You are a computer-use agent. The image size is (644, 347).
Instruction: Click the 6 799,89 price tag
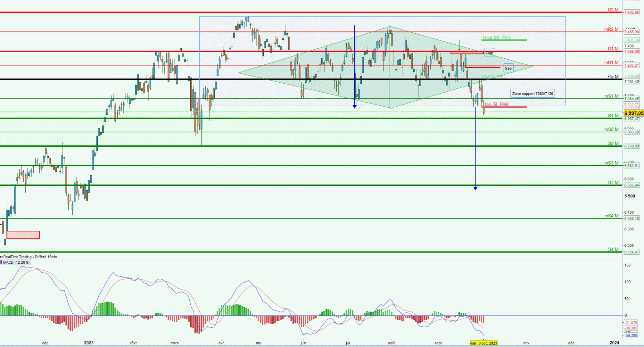coord(631,146)
